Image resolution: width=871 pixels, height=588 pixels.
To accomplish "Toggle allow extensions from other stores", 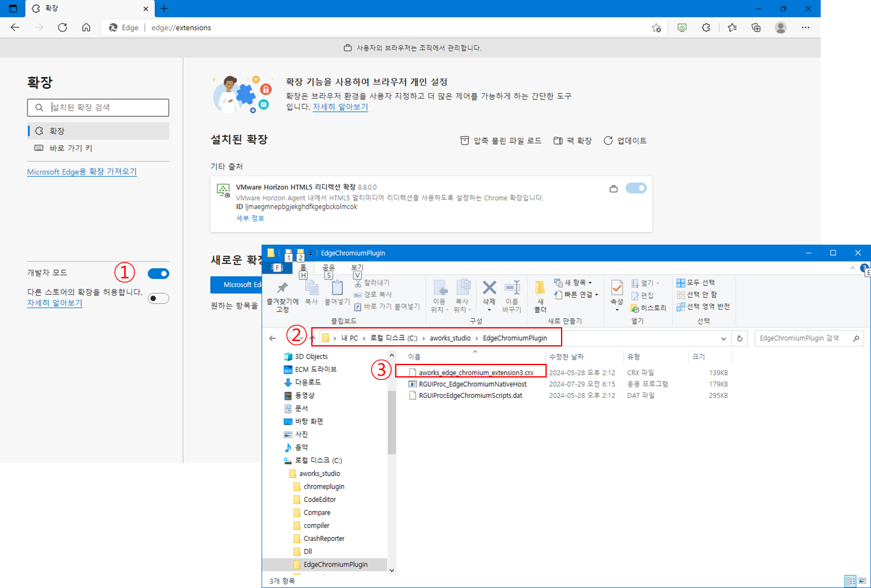I will 158,298.
